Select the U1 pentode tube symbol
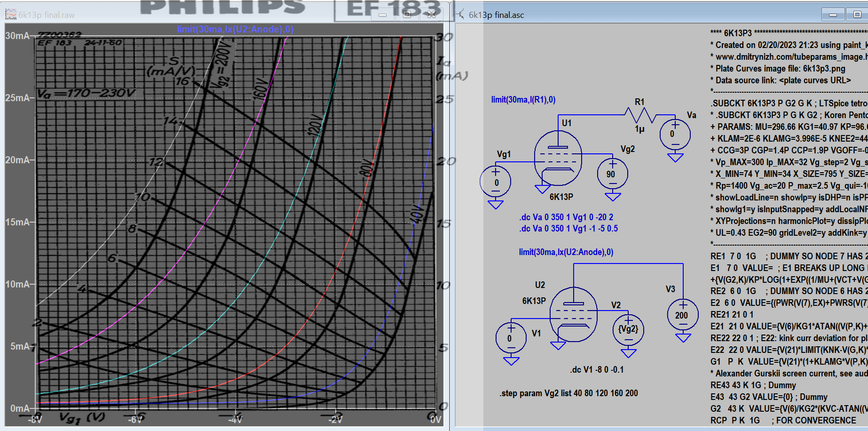This screenshot has height=431, width=868. click(558, 158)
